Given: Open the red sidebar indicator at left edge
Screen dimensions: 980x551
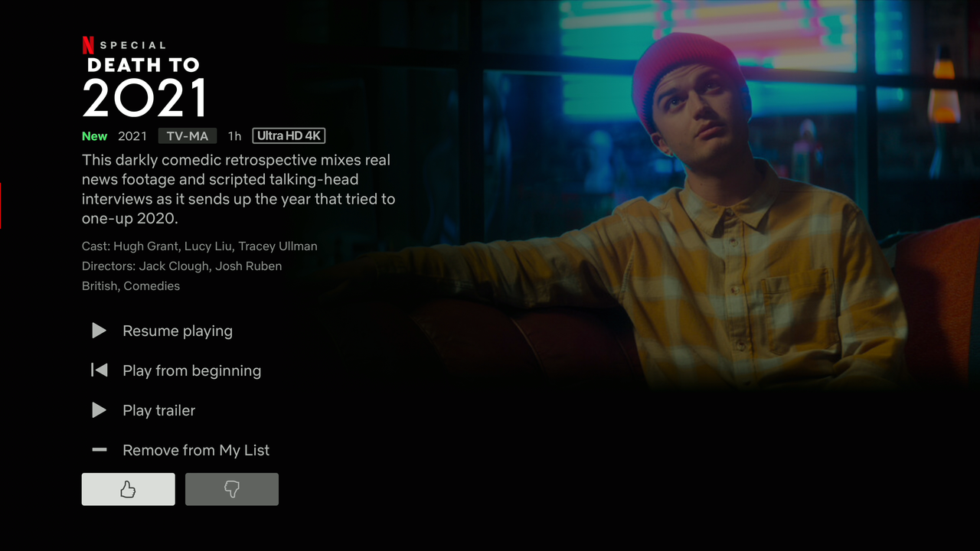Looking at the screenshot, I should coord(1,206).
